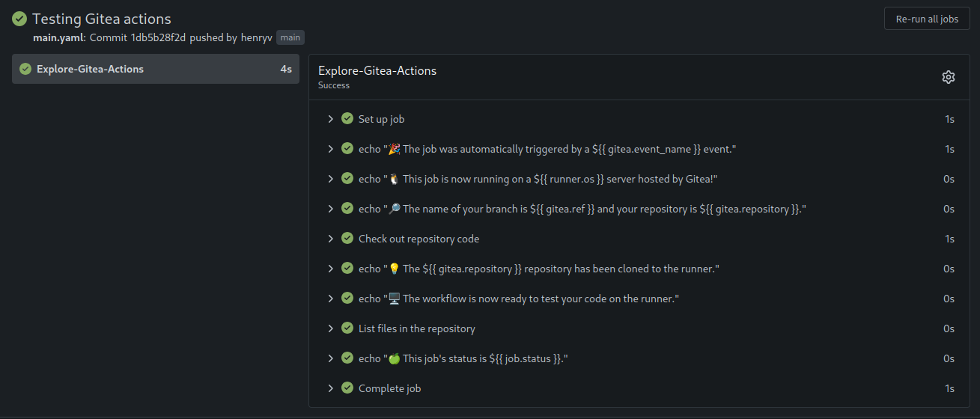Click the green check for Complete job
The image size is (980, 419).
[347, 388]
